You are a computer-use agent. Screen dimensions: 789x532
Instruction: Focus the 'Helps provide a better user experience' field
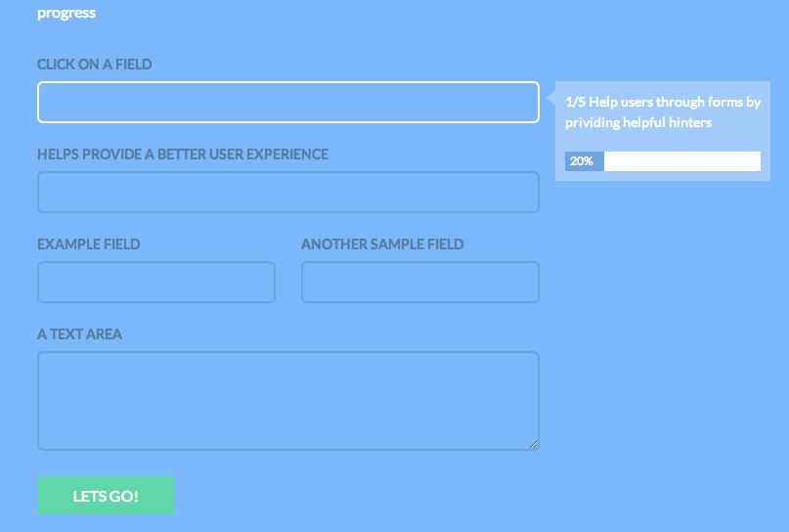pyautogui.click(x=288, y=193)
